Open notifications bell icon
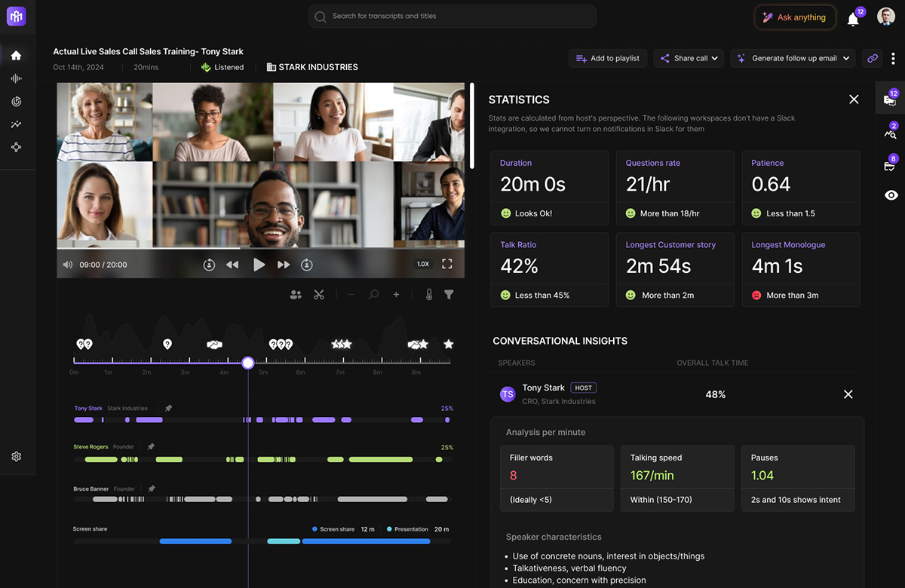This screenshot has height=588, width=905. pos(853,20)
